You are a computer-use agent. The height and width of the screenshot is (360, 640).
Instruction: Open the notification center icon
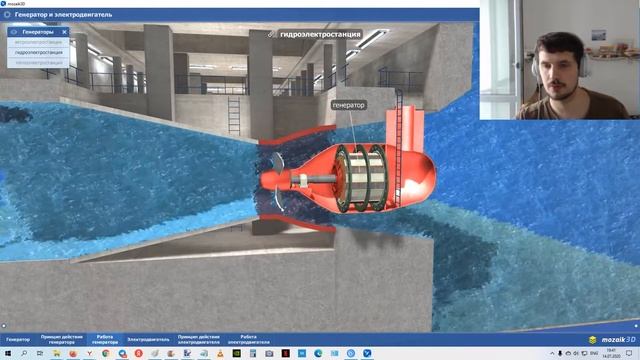629,353
